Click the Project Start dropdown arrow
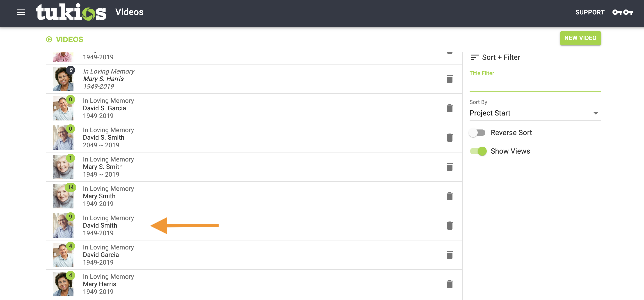Image resolution: width=644 pixels, height=300 pixels. pos(596,113)
